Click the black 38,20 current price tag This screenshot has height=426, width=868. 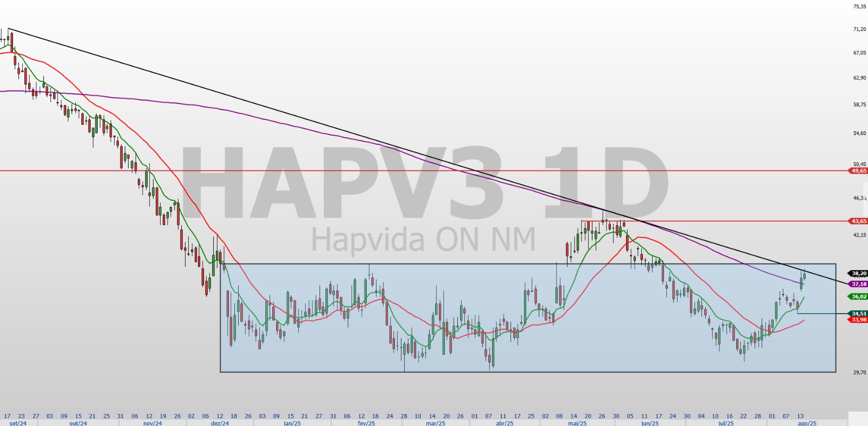point(858,274)
